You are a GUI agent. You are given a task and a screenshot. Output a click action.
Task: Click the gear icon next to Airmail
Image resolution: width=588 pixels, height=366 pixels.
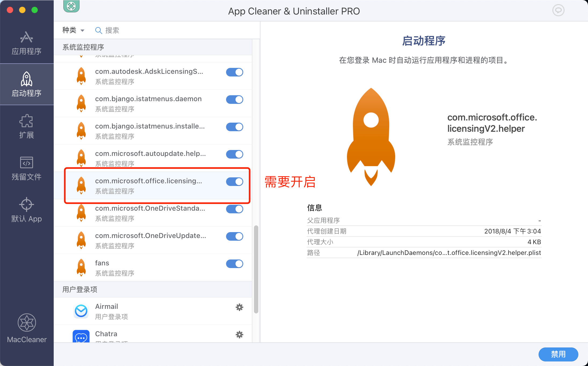239,307
